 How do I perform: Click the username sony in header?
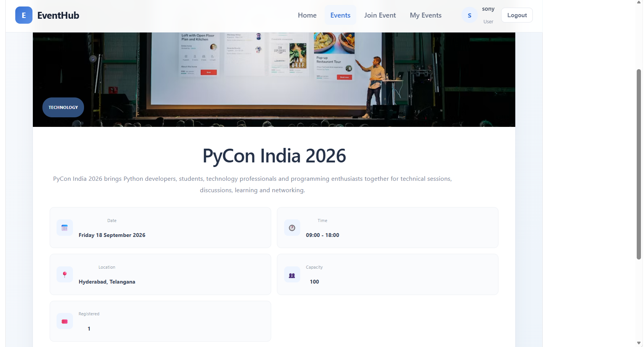[488, 9]
